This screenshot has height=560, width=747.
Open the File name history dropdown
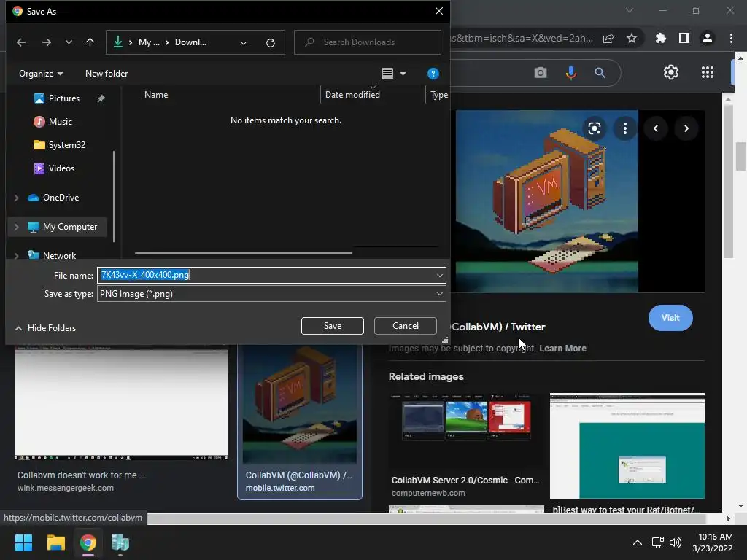click(440, 275)
